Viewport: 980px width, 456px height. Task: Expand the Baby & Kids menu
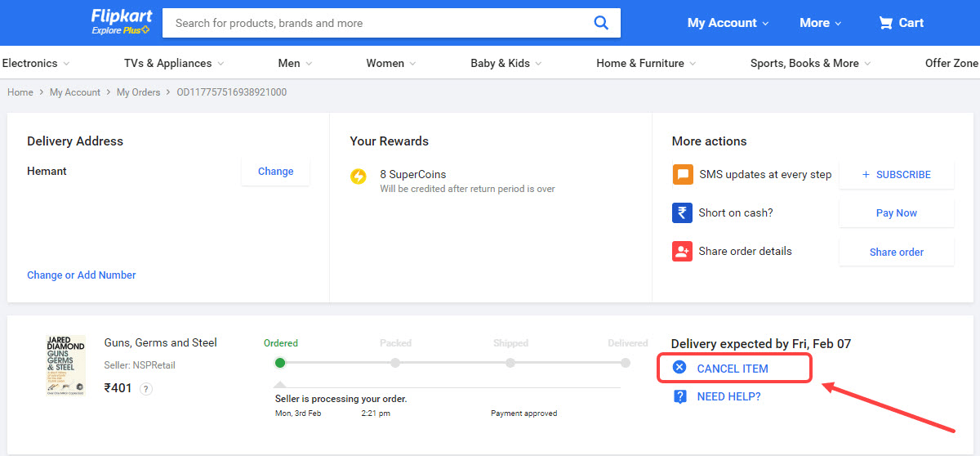(506, 63)
